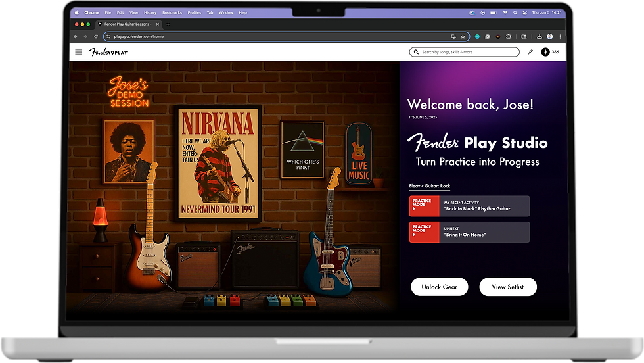Click the Jose's Demo Session neon sign
The width and height of the screenshot is (644, 363).
coord(129,92)
